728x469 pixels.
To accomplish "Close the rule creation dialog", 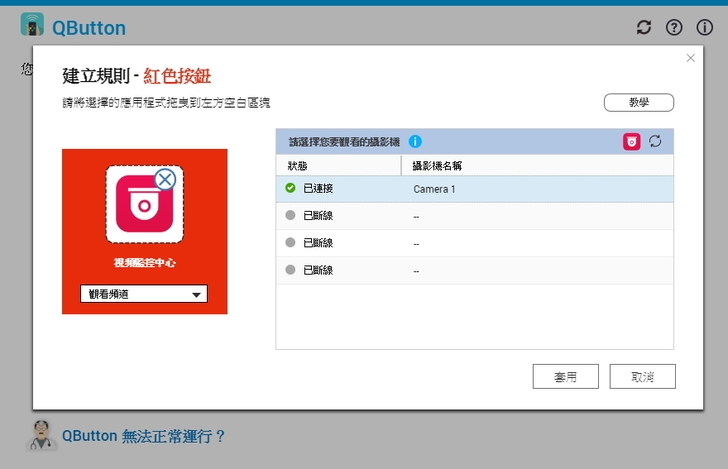I will (x=690, y=59).
